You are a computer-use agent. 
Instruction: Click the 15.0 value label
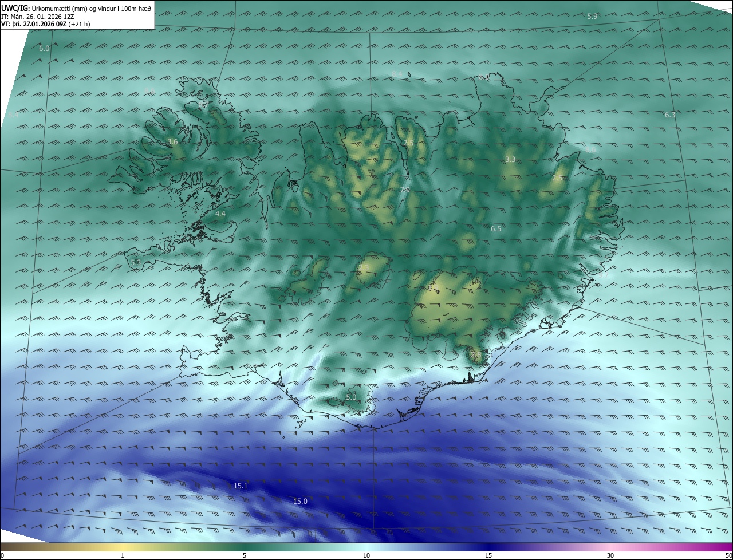tap(300, 502)
